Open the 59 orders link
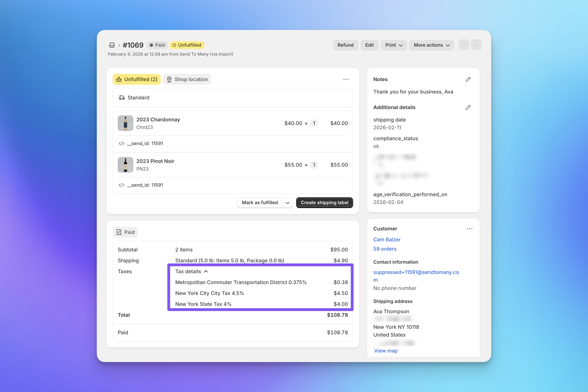 [385, 249]
